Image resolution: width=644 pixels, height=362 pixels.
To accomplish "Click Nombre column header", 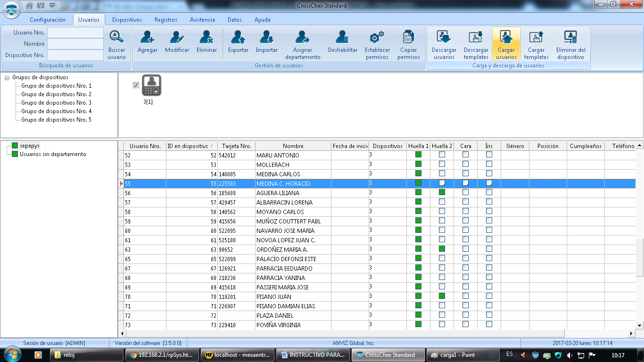I will coord(293,146).
